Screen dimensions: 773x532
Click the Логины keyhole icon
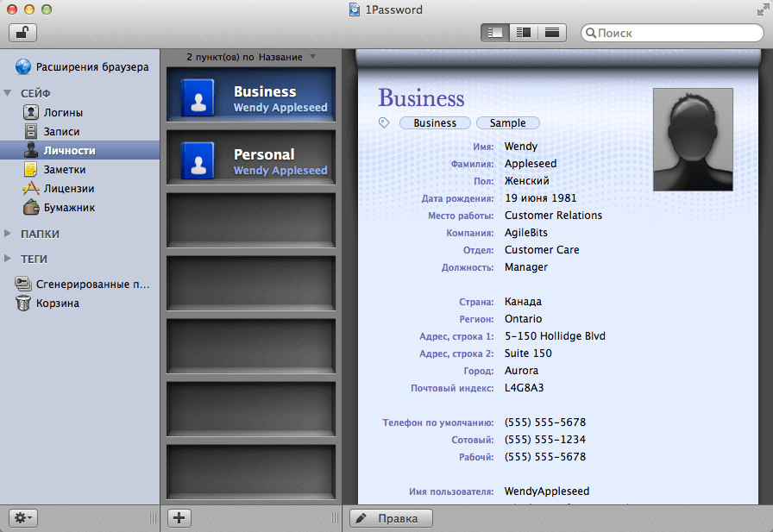click(30, 112)
